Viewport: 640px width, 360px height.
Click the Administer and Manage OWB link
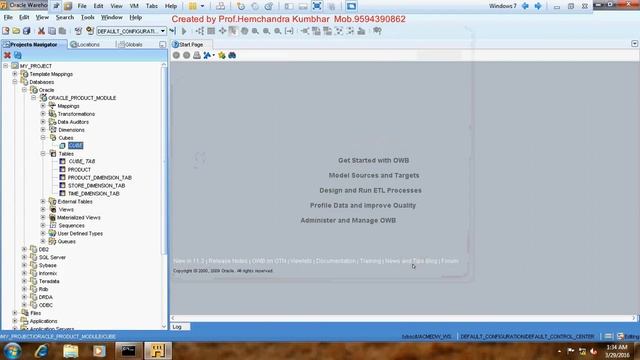click(x=348, y=220)
